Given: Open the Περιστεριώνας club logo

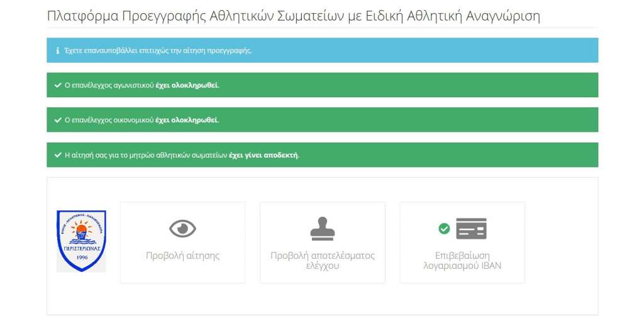Looking at the screenshot, I should pyautogui.click(x=81, y=241).
